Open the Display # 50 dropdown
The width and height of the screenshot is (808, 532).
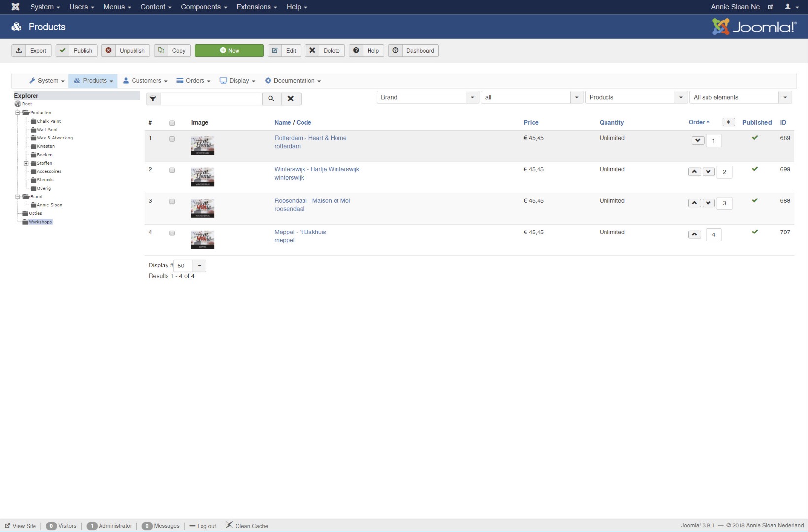tap(190, 266)
